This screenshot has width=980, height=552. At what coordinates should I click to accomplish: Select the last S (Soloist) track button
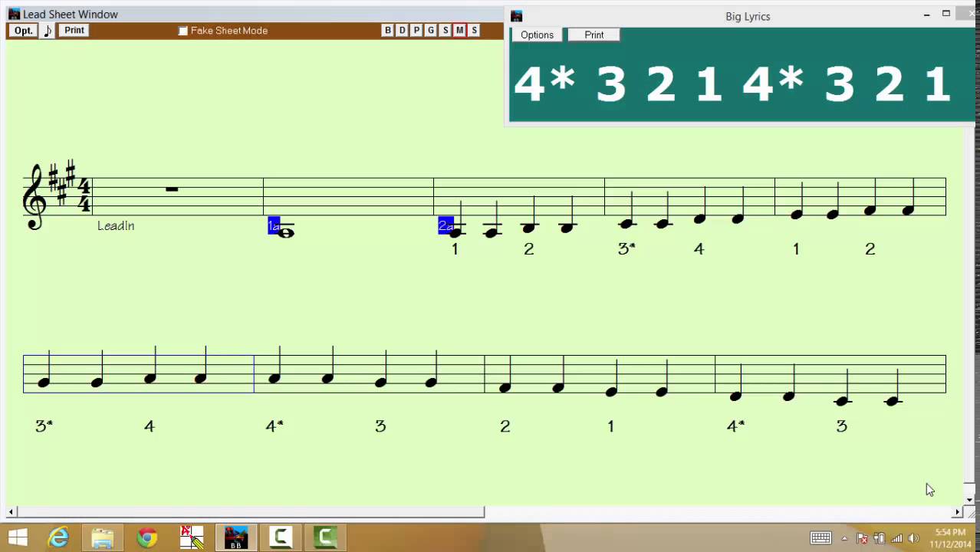(475, 31)
